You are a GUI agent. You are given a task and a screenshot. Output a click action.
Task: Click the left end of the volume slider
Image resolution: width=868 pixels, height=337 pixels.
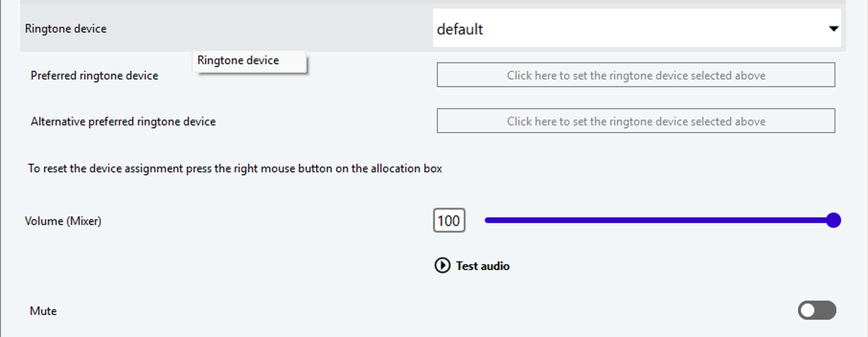pos(488,220)
